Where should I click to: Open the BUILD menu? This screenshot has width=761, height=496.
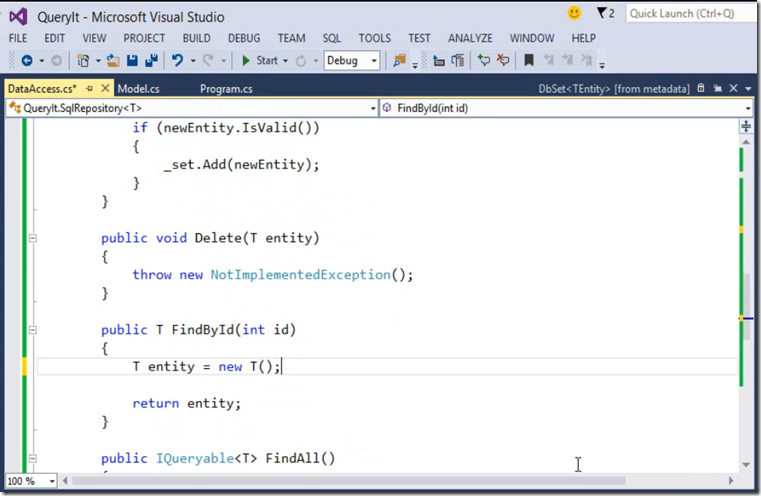tap(197, 38)
